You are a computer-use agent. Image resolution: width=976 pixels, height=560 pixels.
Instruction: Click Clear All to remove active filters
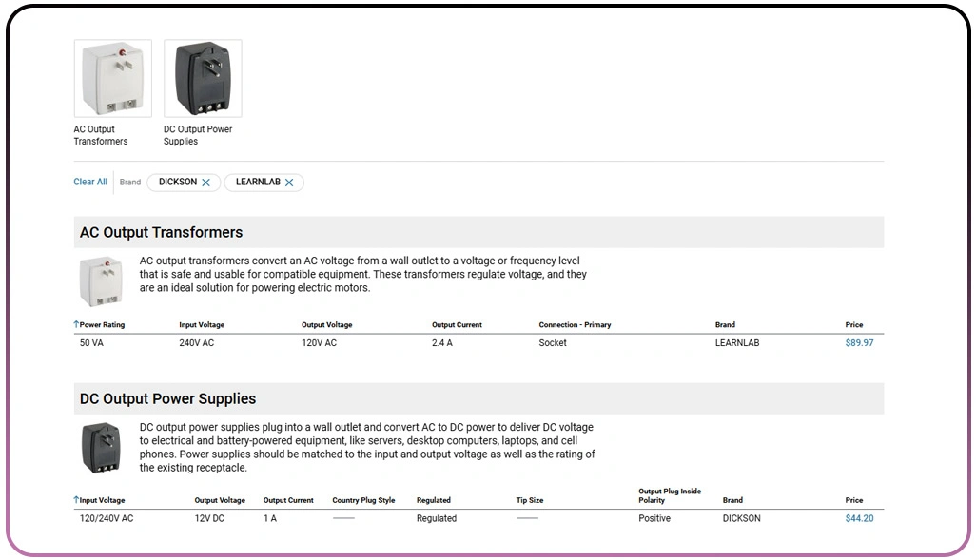pos(89,182)
